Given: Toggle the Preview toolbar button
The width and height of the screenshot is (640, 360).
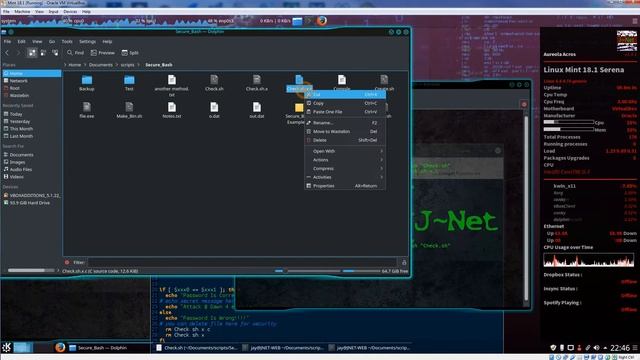Looking at the screenshot, I should tap(102, 53).
